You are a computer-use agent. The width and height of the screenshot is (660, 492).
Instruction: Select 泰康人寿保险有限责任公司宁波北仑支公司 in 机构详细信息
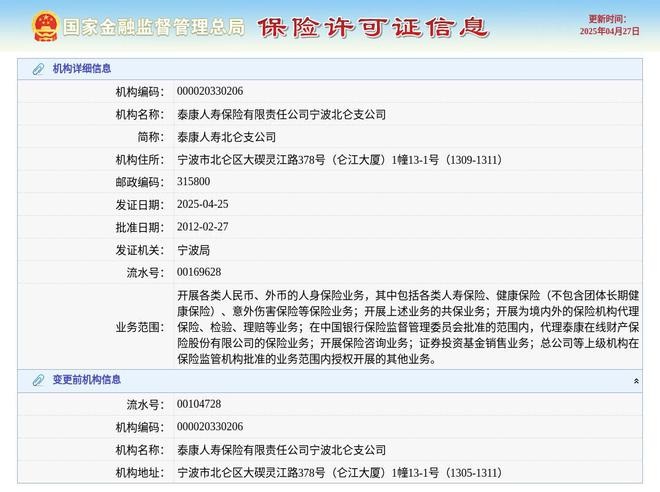point(281,114)
